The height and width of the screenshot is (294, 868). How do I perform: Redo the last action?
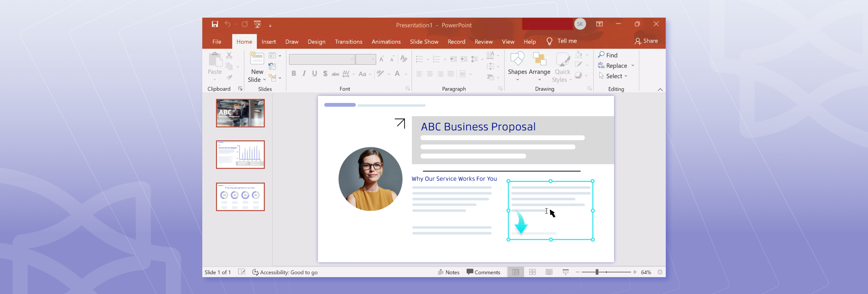tap(245, 24)
